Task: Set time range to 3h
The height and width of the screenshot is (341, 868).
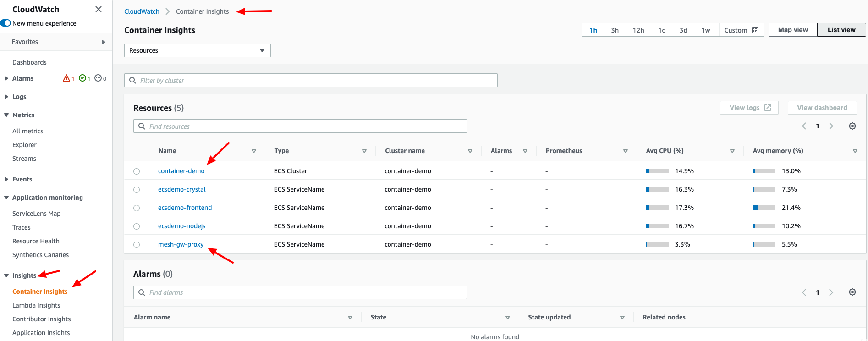Action: 615,30
